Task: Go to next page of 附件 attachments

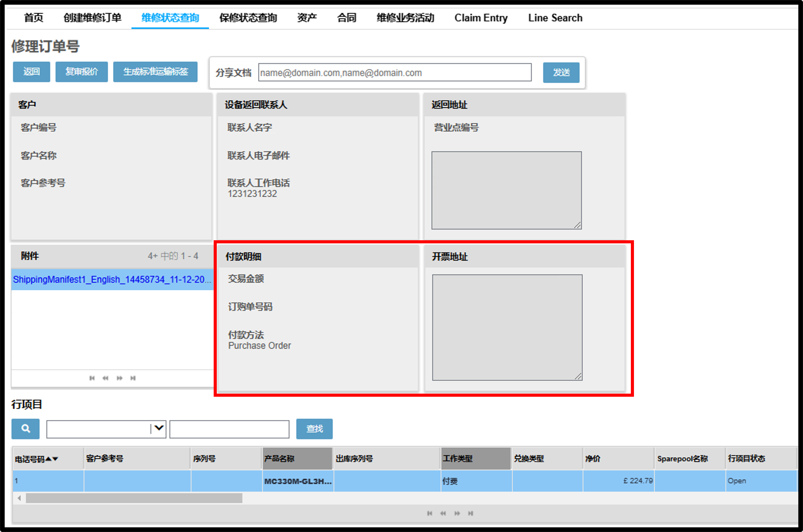Action: pos(119,378)
